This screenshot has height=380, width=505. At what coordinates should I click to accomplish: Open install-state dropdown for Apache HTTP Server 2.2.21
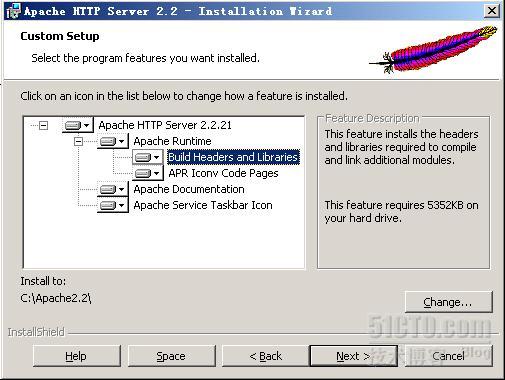point(77,125)
